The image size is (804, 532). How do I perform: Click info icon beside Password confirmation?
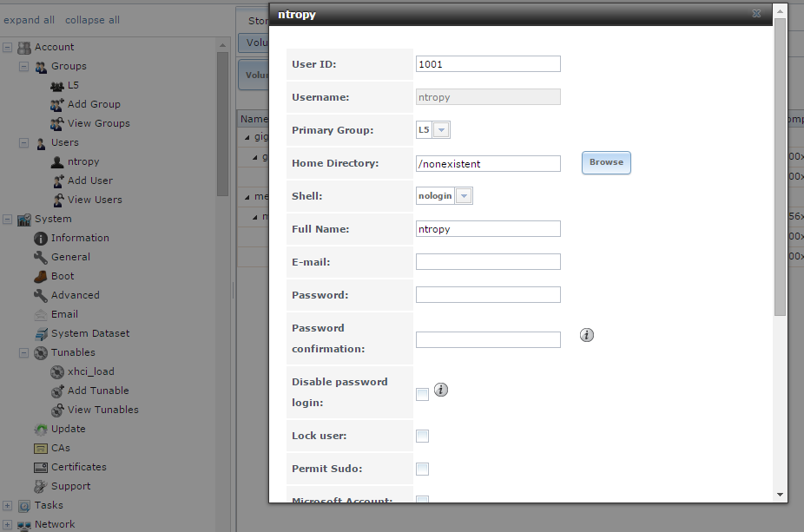click(x=587, y=335)
